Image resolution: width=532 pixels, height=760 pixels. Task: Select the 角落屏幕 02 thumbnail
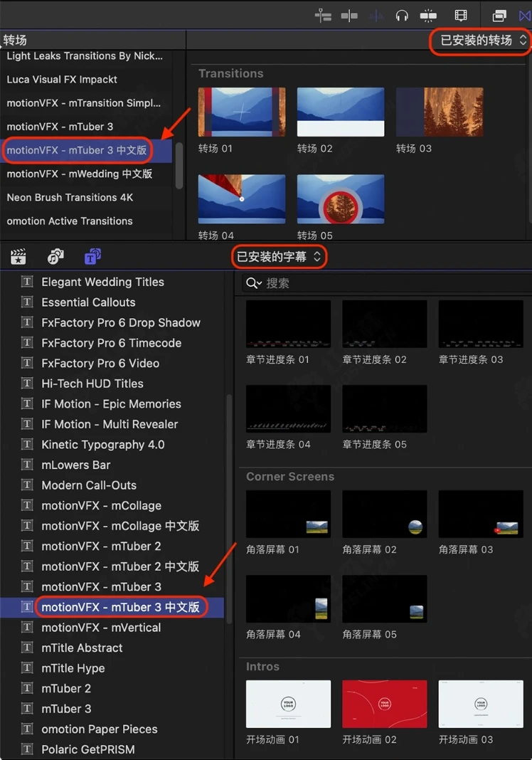coord(385,514)
